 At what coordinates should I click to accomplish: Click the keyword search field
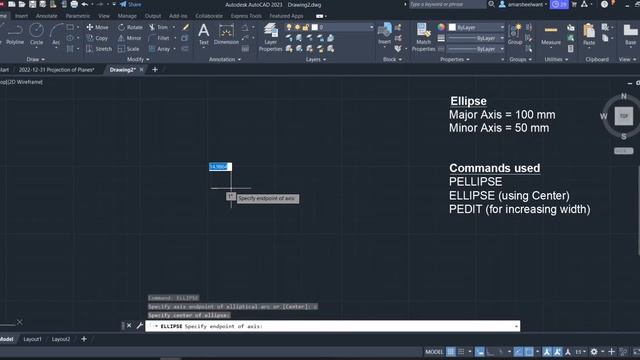[447, 4]
